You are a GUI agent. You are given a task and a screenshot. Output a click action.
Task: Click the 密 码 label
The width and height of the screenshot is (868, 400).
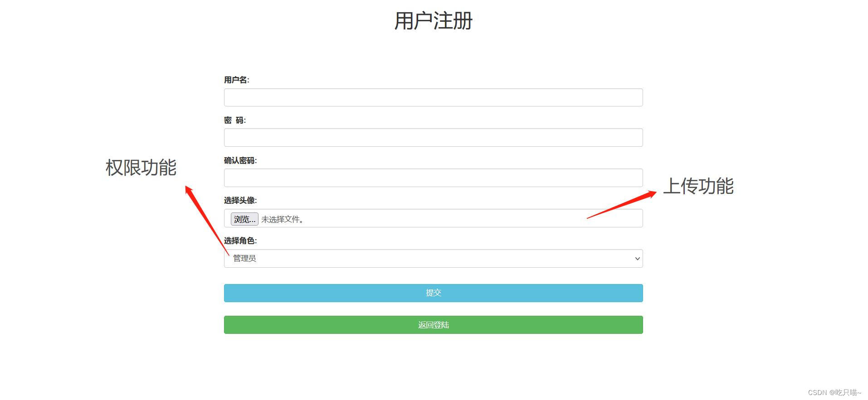pyautogui.click(x=234, y=120)
